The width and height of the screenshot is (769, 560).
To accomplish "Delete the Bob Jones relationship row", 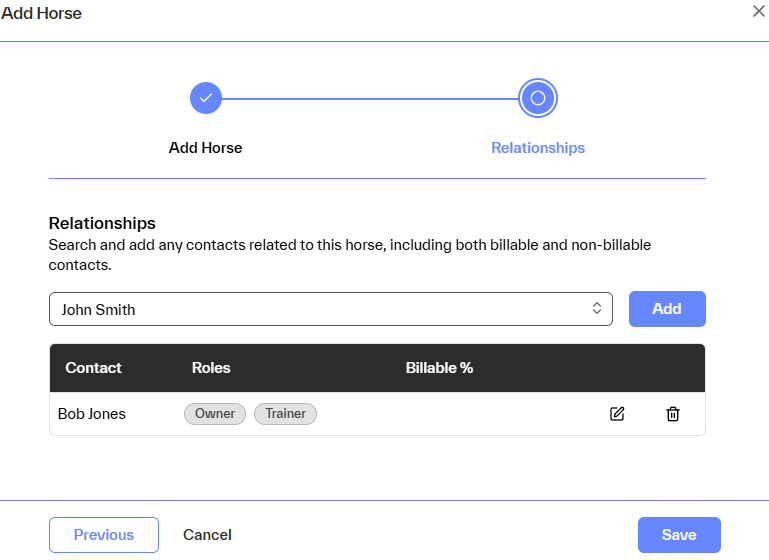I will tap(673, 414).
